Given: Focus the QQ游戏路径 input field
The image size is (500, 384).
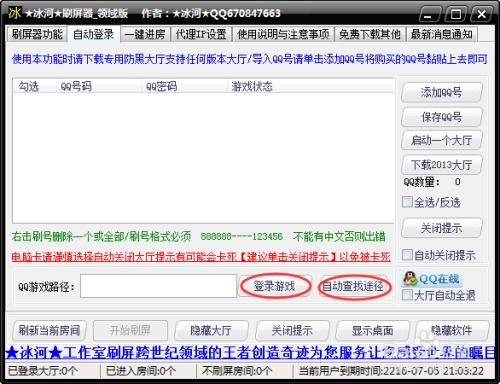Looking at the screenshot, I should pyautogui.click(x=158, y=286).
